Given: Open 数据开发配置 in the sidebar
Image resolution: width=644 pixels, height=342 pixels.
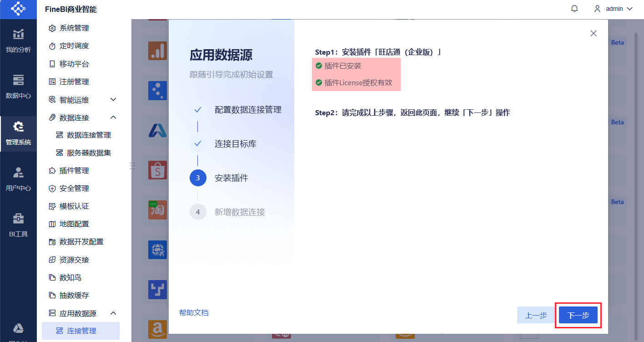Looking at the screenshot, I should [81, 242].
